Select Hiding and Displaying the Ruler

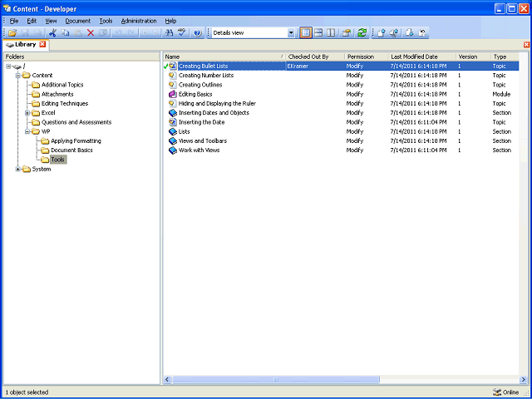tap(341, 103)
